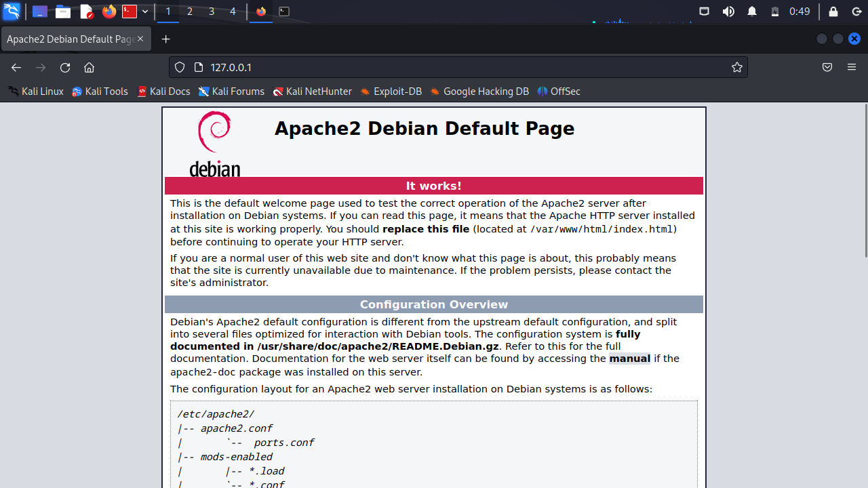
Task: Open the file manager from the panel
Action: click(x=63, y=12)
